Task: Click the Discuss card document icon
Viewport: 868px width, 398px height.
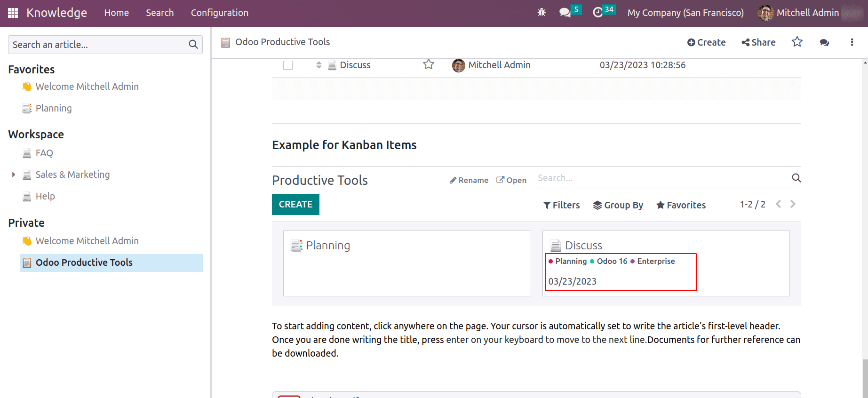Action: [x=556, y=246]
